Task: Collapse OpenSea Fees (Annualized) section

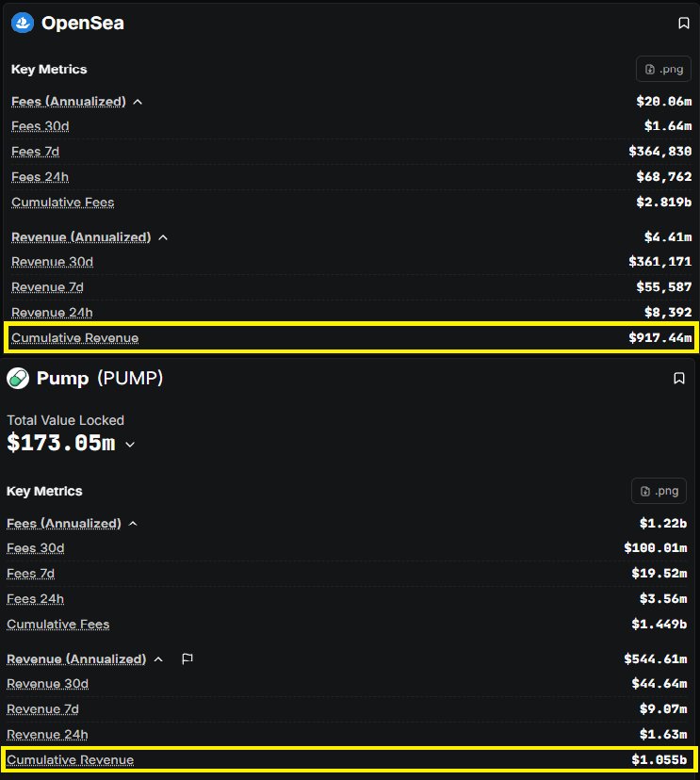Action: (138, 102)
